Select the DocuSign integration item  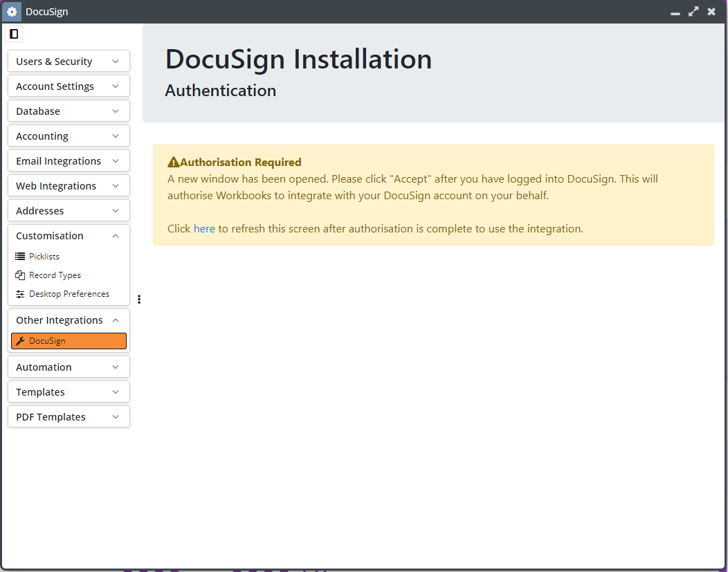[69, 341]
